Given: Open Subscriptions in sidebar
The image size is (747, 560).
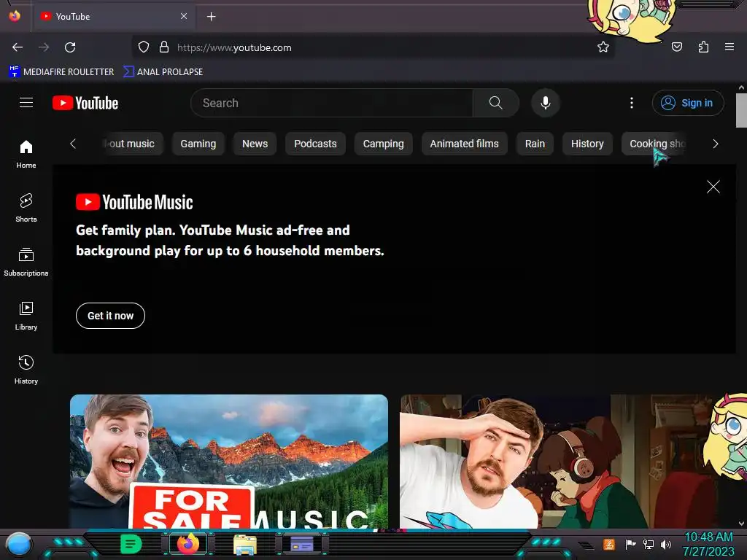Looking at the screenshot, I should point(26,262).
